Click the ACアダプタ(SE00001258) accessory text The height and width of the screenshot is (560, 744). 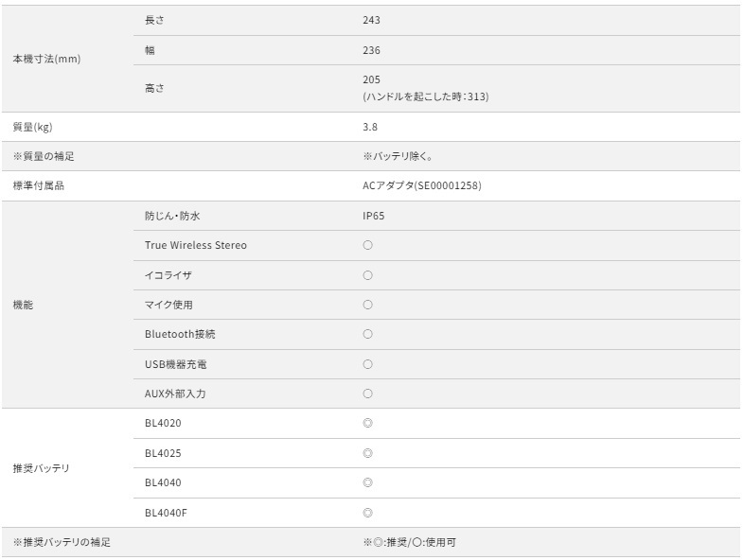point(422,185)
